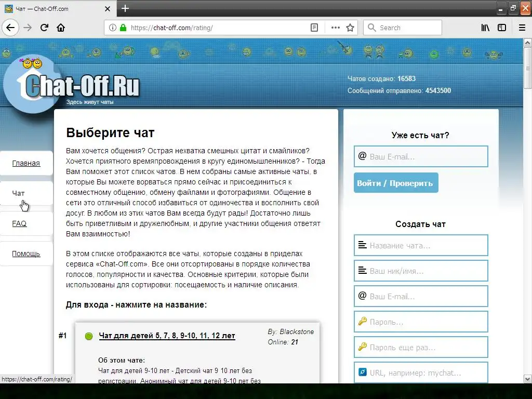
Task: Open chat "Чат для детей 5, 7, 8, 9-10, 11, 12 лет"
Action: click(x=167, y=336)
